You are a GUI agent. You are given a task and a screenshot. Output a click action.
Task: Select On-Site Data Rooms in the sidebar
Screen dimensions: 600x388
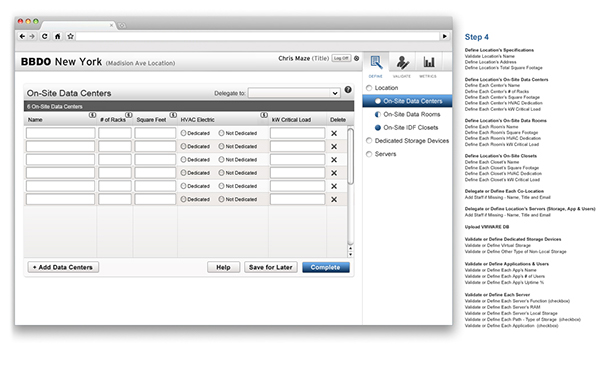[408, 114]
